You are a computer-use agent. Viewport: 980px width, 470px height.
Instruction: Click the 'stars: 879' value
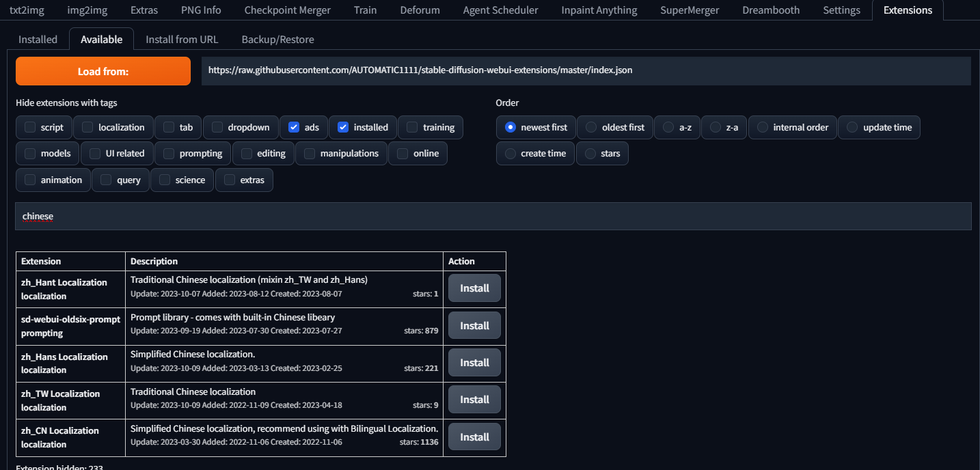tap(421, 331)
